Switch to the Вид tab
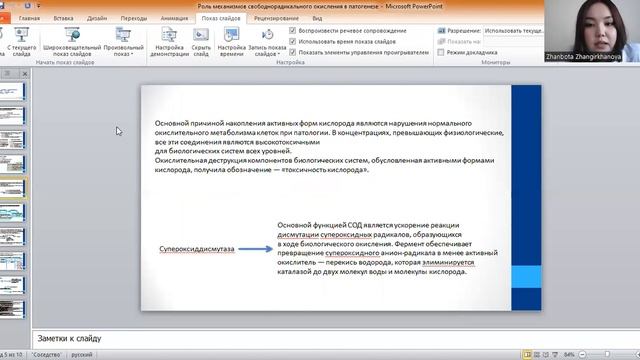This screenshot has width=640, height=360. point(317,18)
